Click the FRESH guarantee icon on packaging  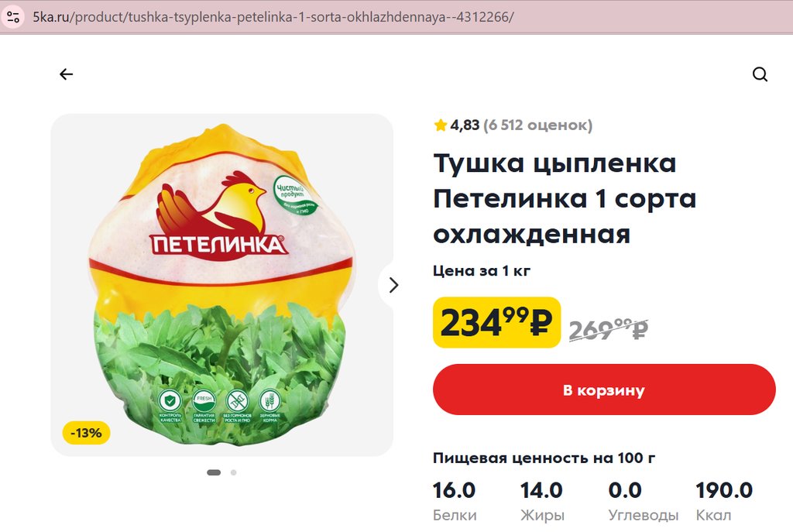(204, 406)
